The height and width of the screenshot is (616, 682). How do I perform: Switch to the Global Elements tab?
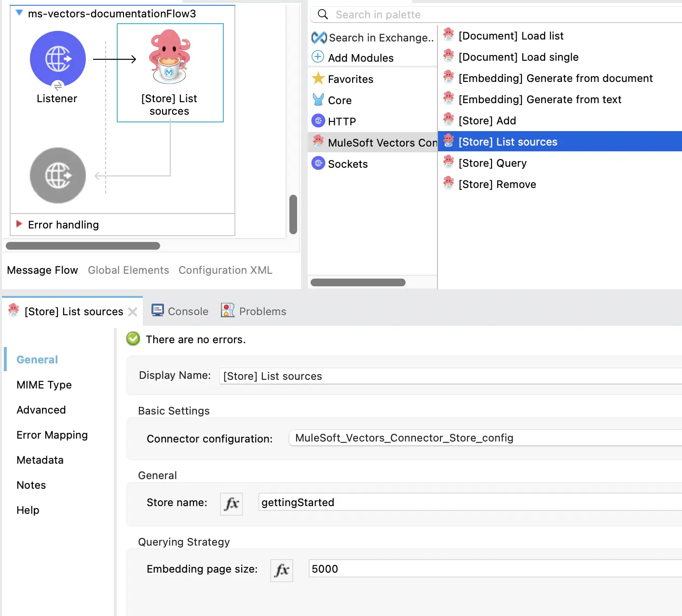coord(128,270)
